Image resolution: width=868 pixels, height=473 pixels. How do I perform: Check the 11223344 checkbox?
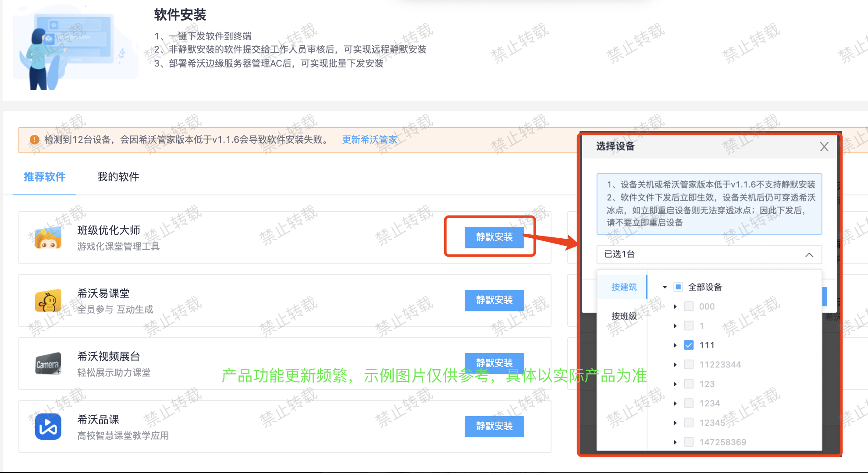point(689,364)
